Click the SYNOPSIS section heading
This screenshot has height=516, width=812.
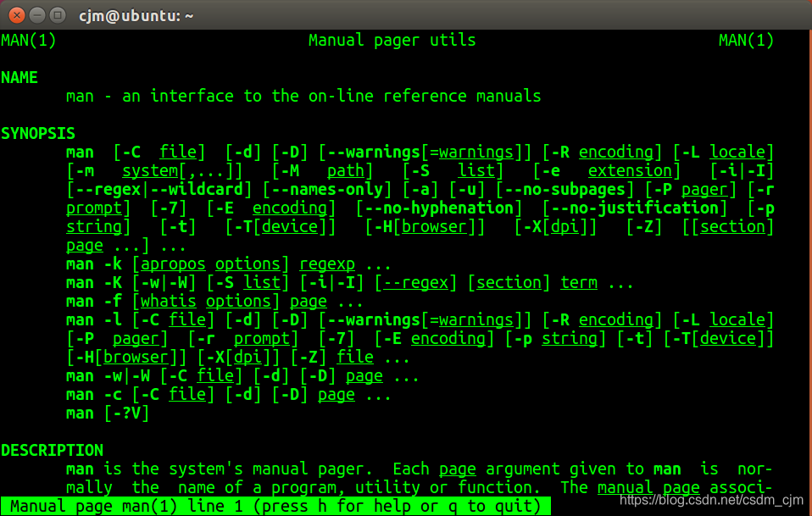pyautogui.click(x=38, y=134)
